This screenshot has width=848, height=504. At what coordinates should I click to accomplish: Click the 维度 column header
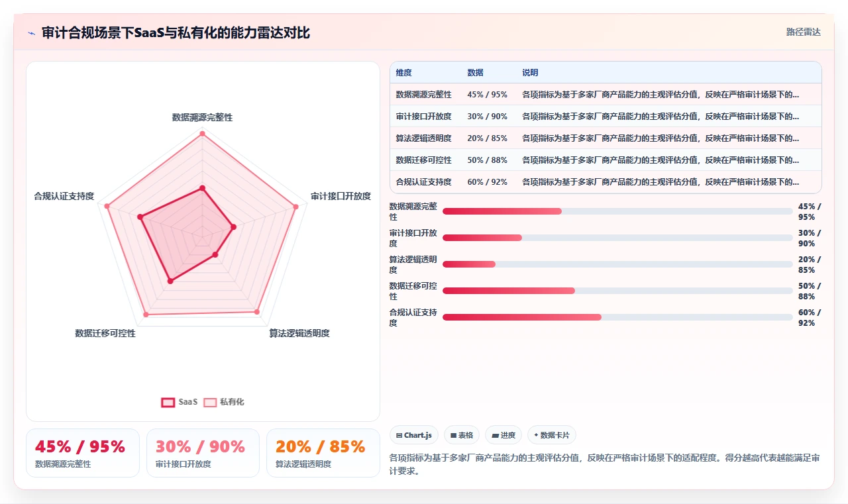tap(404, 73)
